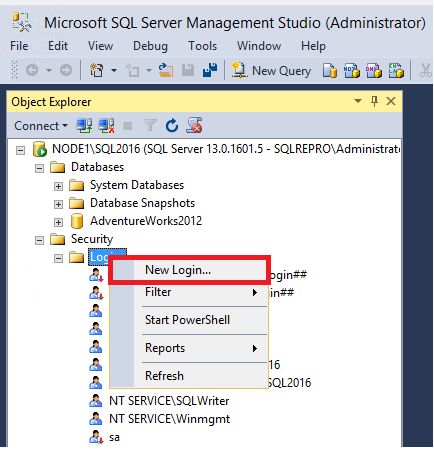The height and width of the screenshot is (450, 434).
Task: Click the server node database icon
Action: (39, 149)
